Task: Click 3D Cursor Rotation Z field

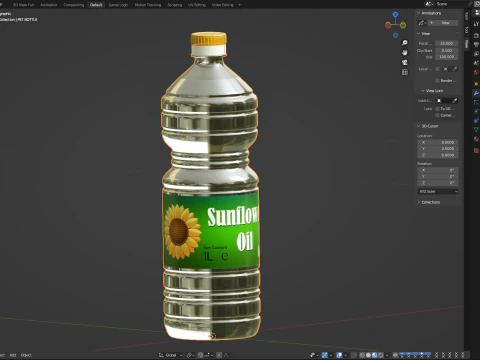Action: tap(438, 183)
